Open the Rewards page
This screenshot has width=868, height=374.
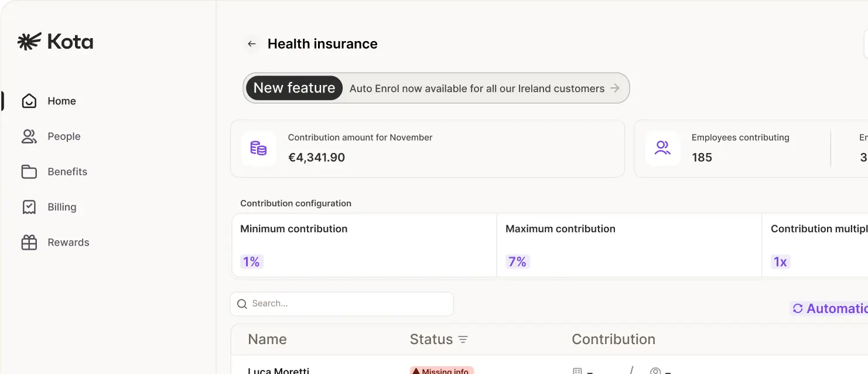(69, 243)
